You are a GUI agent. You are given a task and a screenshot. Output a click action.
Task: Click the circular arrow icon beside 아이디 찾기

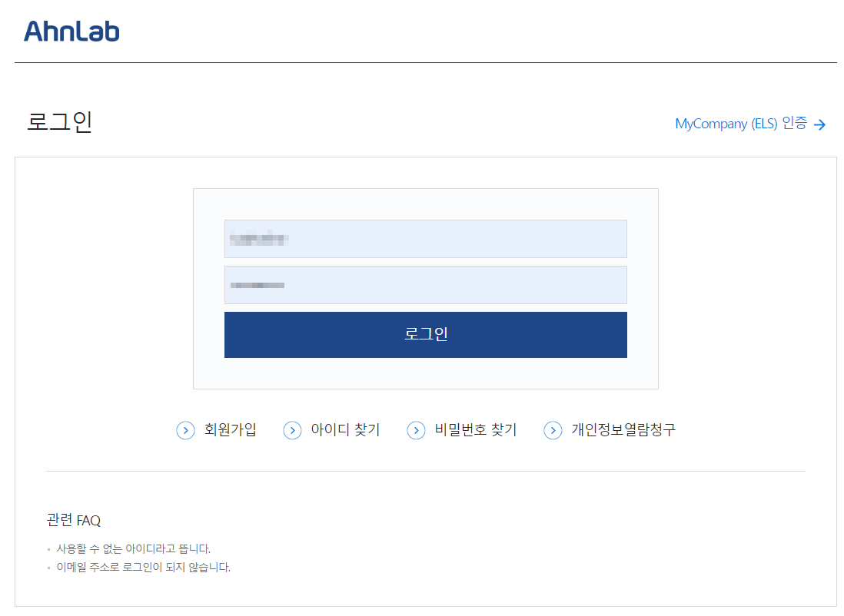click(x=292, y=430)
